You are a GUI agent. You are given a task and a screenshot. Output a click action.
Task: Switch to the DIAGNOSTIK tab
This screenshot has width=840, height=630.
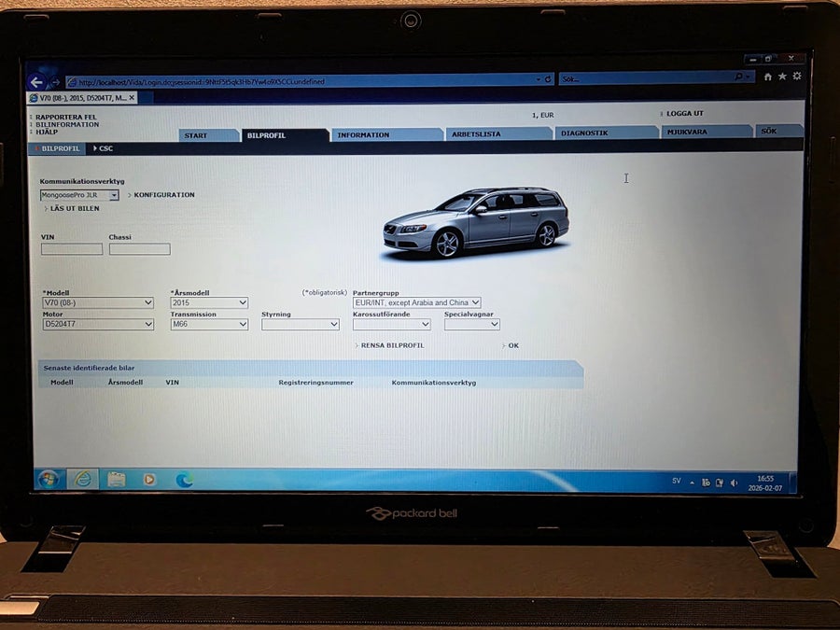(606, 133)
